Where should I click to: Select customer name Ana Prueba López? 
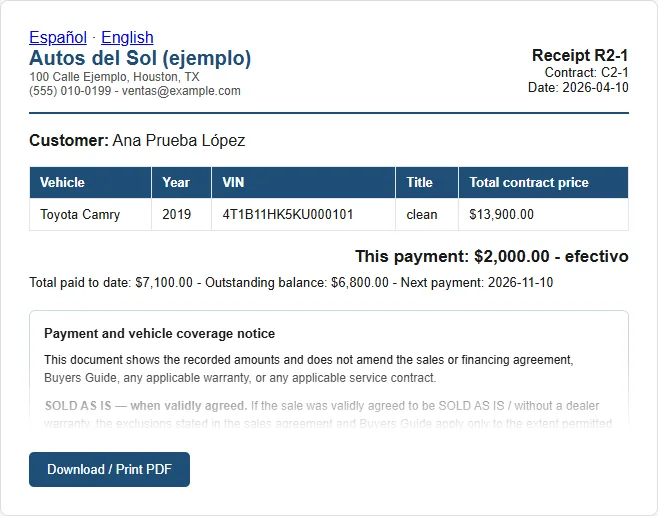click(179, 141)
